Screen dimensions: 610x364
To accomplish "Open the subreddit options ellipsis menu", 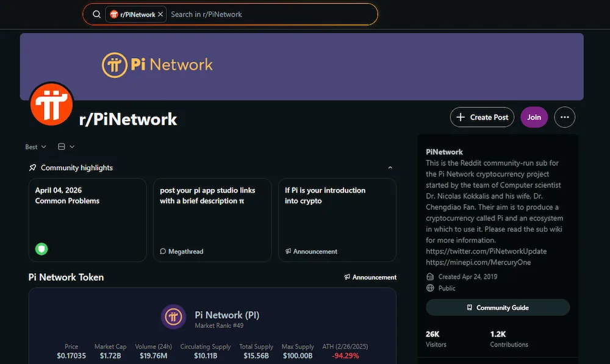I will click(x=564, y=117).
